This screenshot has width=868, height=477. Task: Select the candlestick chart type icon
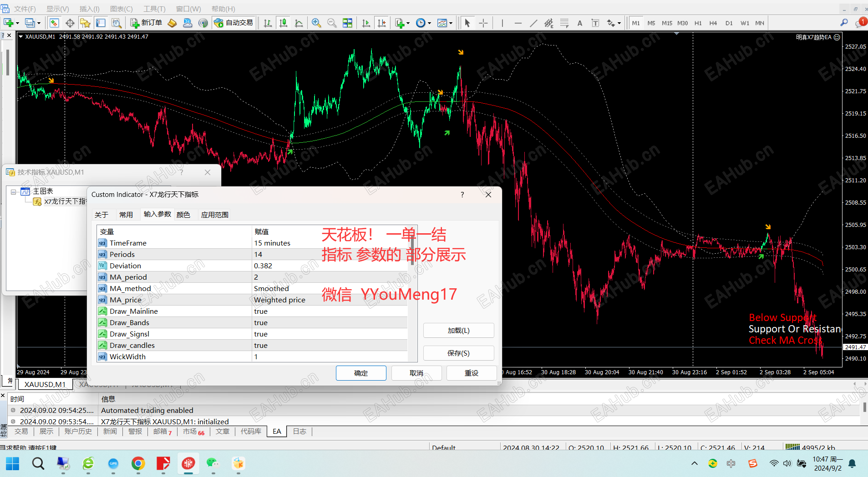click(283, 23)
